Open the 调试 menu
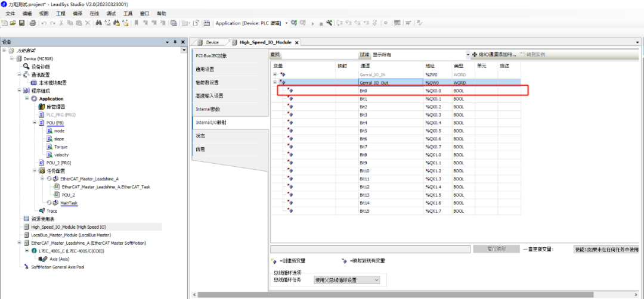This screenshot has height=299, width=644. coord(111,14)
